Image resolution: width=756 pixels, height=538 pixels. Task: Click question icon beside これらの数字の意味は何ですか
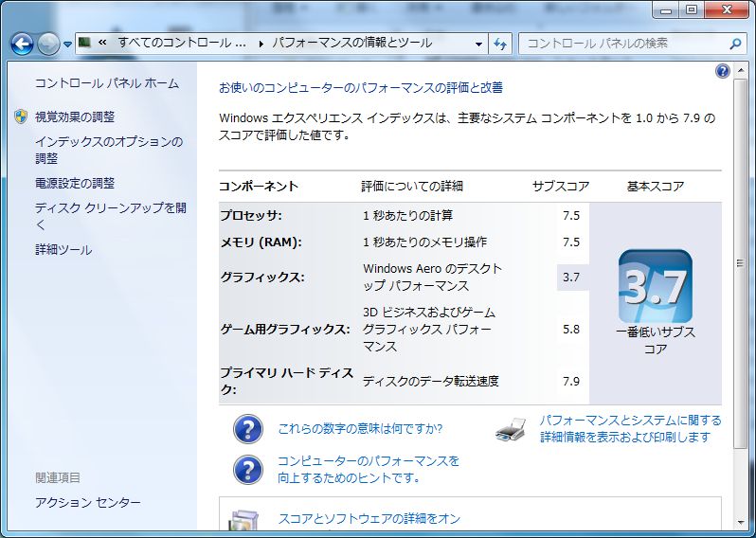pyautogui.click(x=248, y=428)
